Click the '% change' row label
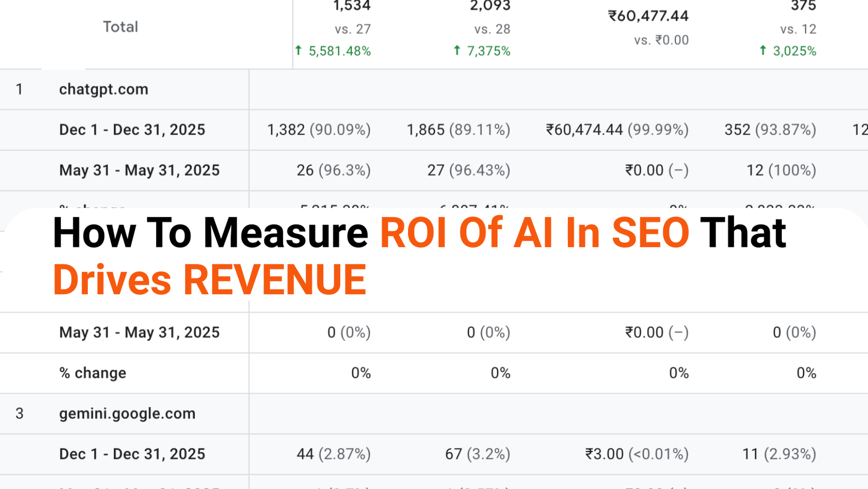The width and height of the screenshot is (868, 489). [x=93, y=373]
